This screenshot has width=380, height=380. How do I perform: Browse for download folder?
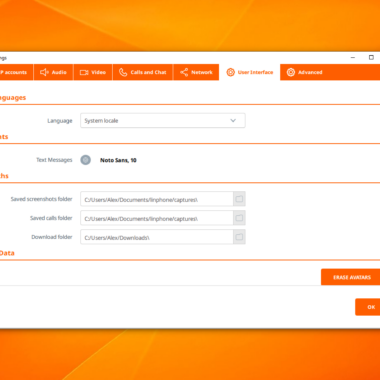click(239, 237)
